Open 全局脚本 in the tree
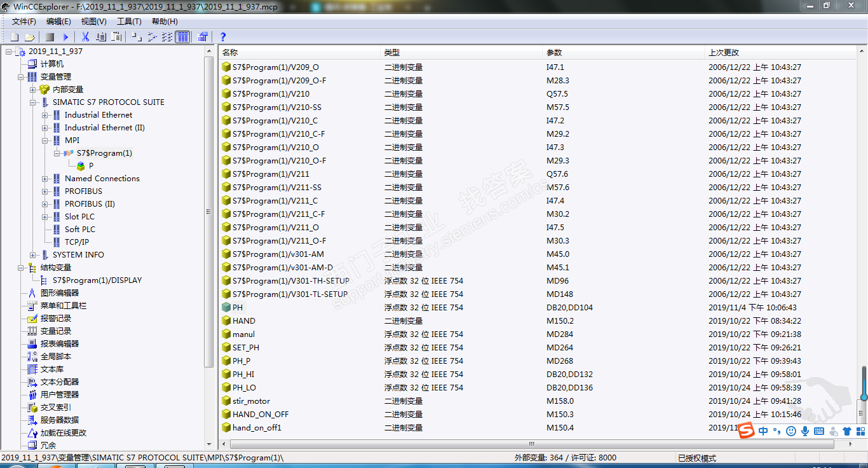 (x=56, y=357)
